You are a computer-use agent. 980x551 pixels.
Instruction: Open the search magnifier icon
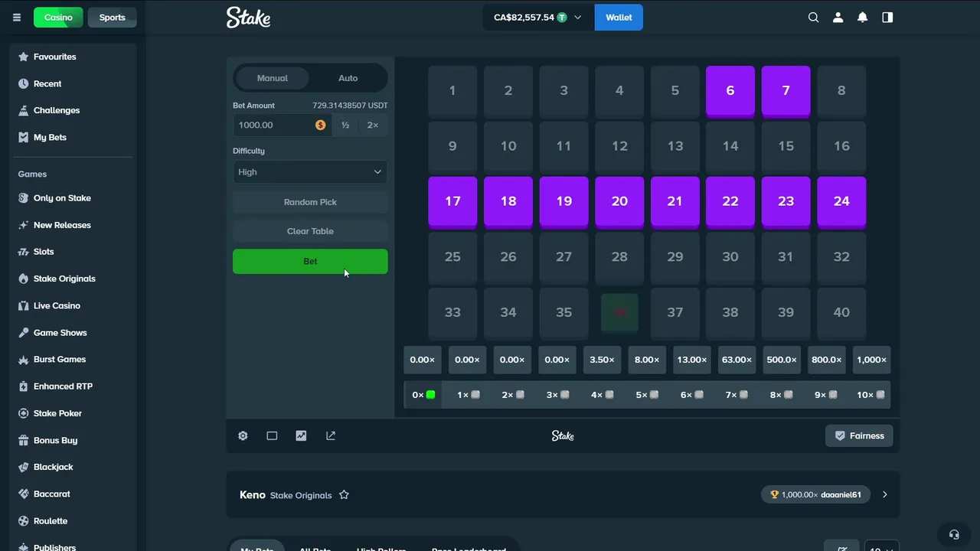(x=814, y=18)
